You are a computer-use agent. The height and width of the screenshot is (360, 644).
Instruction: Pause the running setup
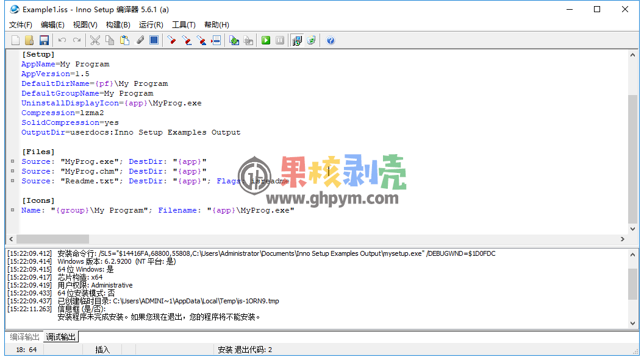pos(280,40)
